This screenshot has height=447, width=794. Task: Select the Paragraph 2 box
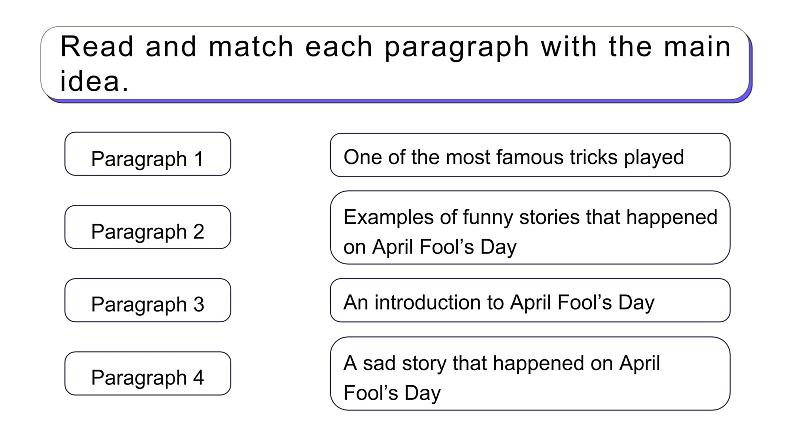pos(147,227)
